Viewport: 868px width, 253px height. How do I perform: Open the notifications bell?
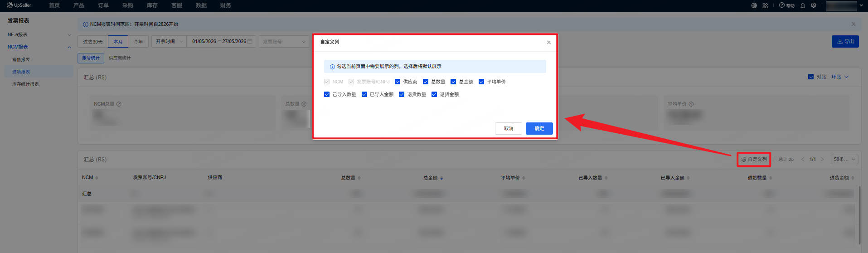803,5
